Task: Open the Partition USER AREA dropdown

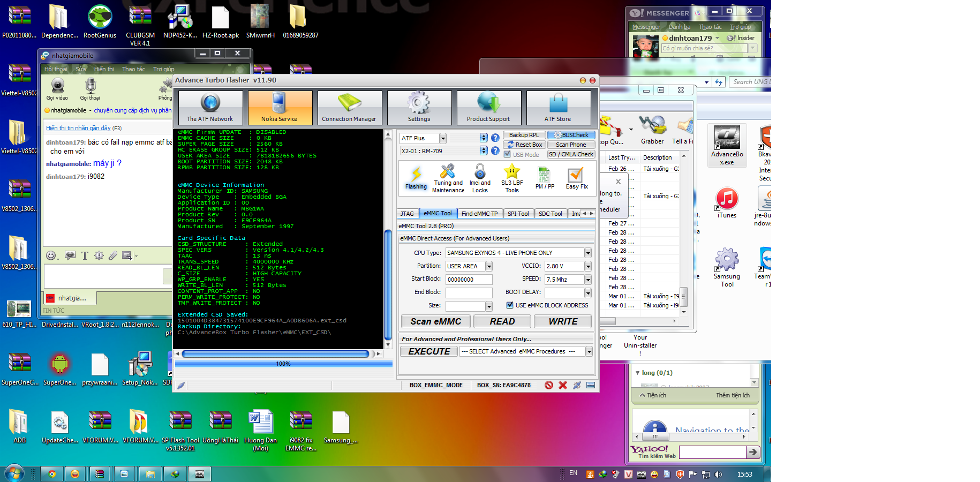Action: 489,266
